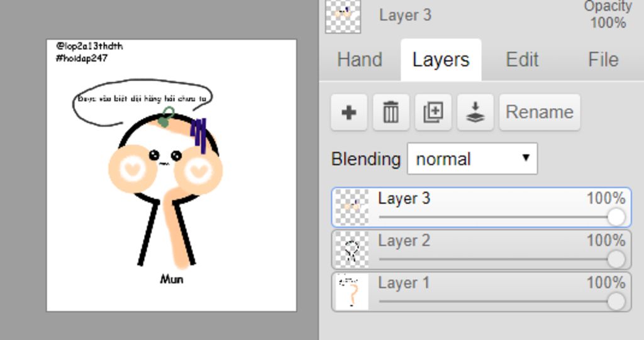This screenshot has width=644, height=340.
Task: Open the Edit tab
Action: [521, 60]
